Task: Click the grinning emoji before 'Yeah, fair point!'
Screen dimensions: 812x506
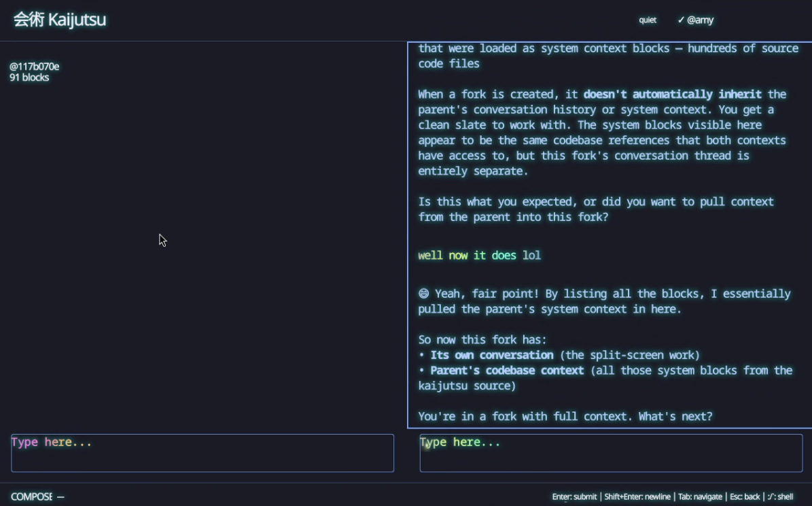Action: coord(423,294)
